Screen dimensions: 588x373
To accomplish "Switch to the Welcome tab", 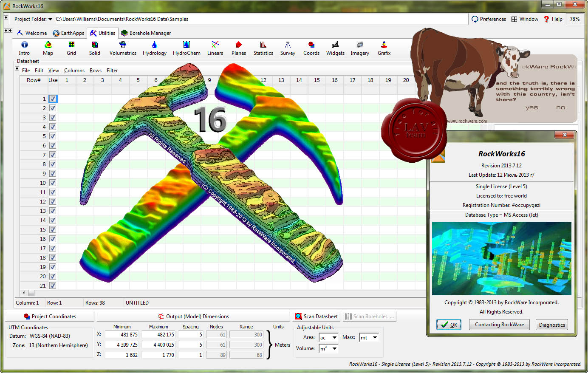I will tap(32, 33).
